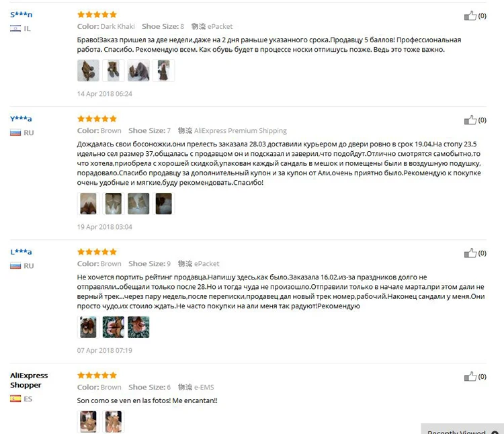Click thumbs-up on Y***a's review
This screenshot has height=434, width=504.
click(x=470, y=120)
